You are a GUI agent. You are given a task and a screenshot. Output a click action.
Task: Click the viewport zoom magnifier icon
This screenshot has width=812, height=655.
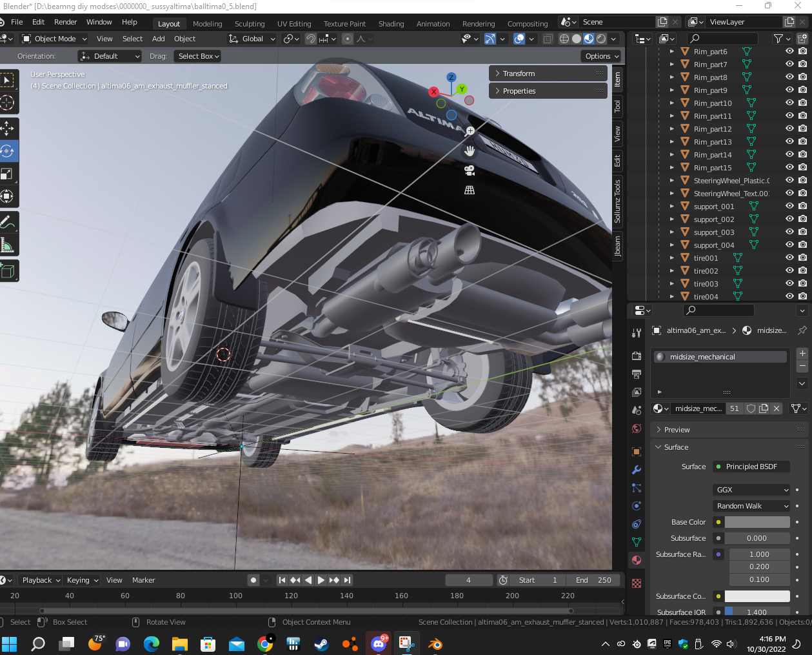470,131
